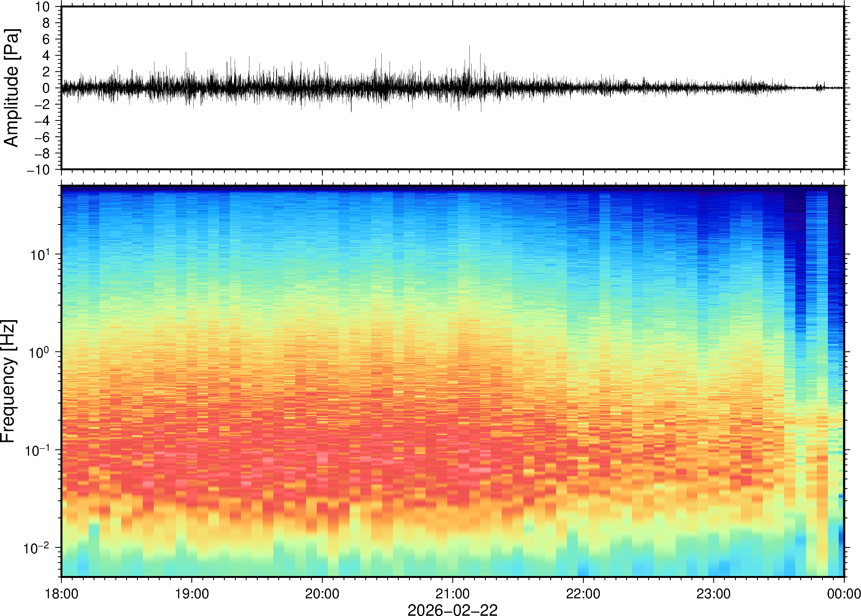Screen dimensions: 861x616
Task: Click the Frequency [Hz] axis title
Action: 8,381
